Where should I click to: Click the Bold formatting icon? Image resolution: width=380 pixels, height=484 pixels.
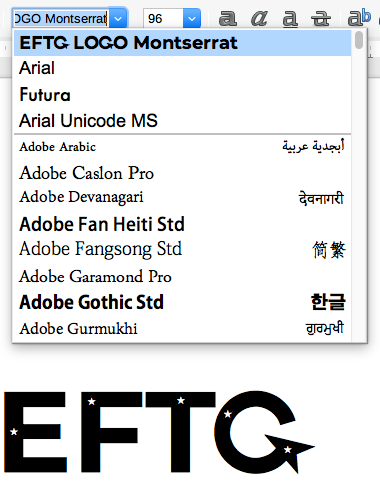tap(228, 18)
